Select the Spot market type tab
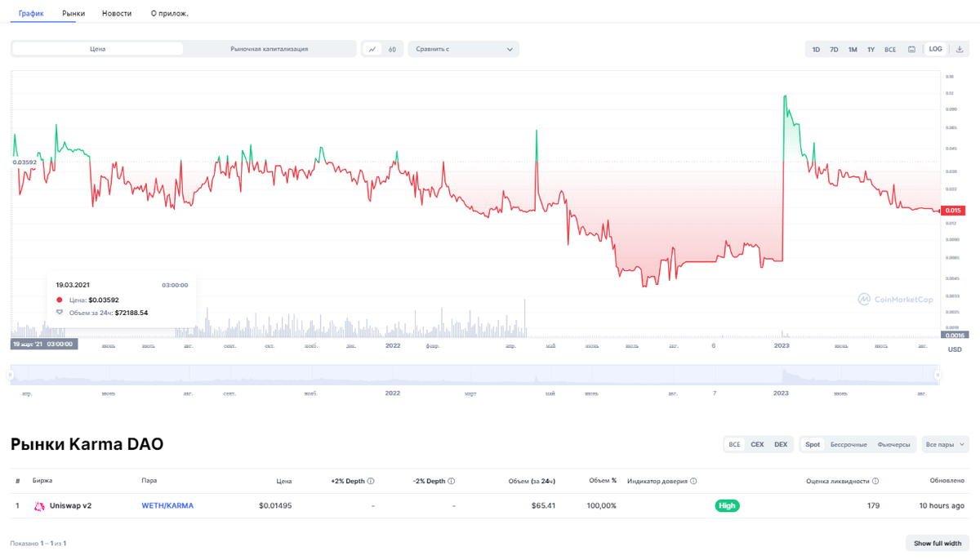This screenshot has height=560, width=980. (813, 445)
